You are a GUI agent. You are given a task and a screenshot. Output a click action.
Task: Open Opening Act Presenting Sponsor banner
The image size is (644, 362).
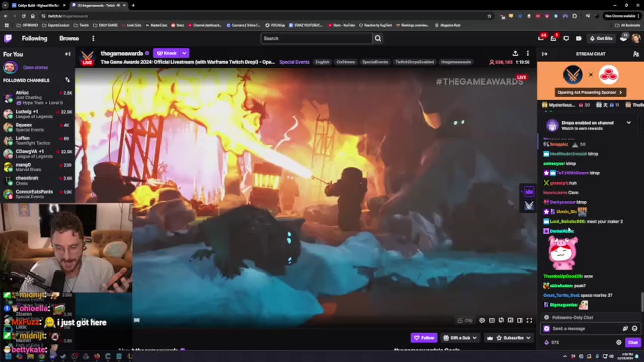(x=590, y=92)
